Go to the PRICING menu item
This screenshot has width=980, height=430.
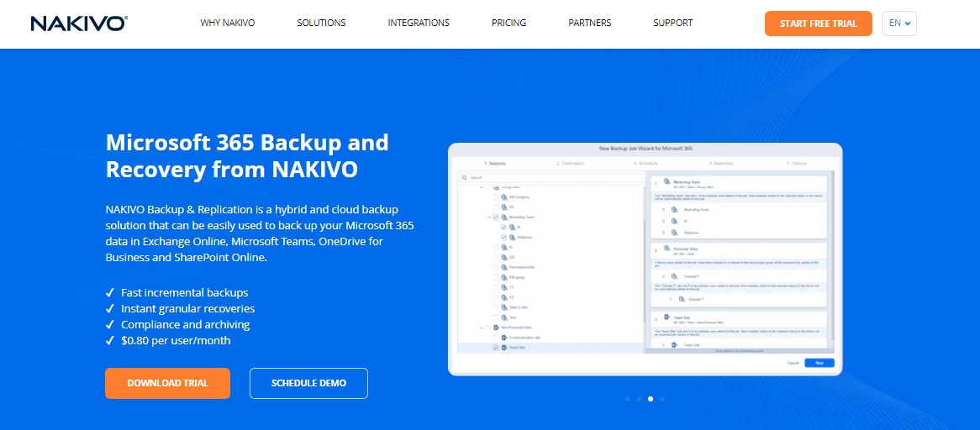click(x=508, y=23)
